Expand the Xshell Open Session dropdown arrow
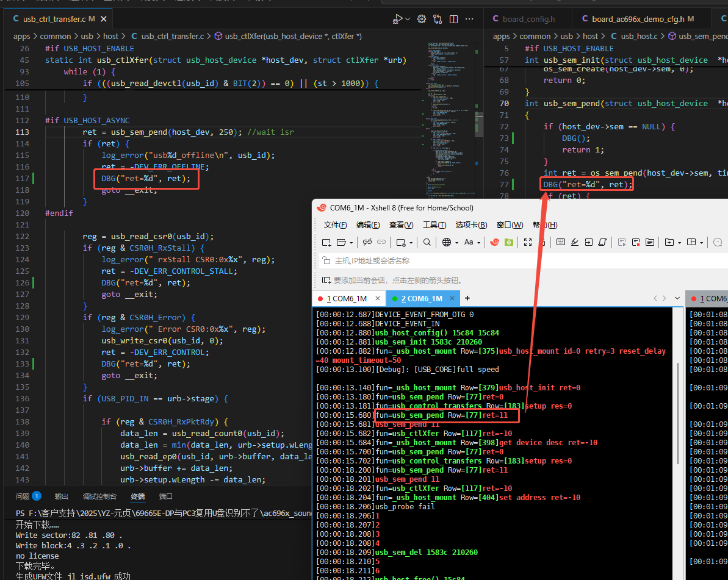 point(351,243)
